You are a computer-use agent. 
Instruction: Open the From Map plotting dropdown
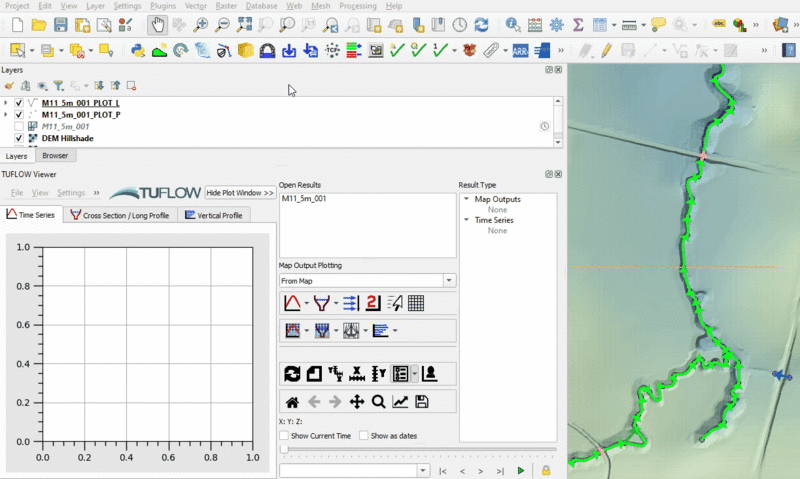(x=449, y=281)
